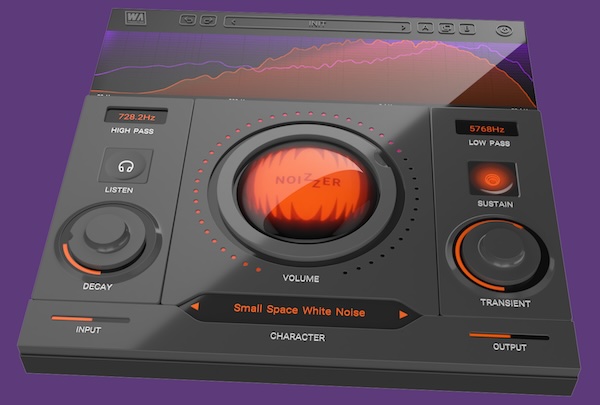Click the Transient knob

(x=501, y=253)
